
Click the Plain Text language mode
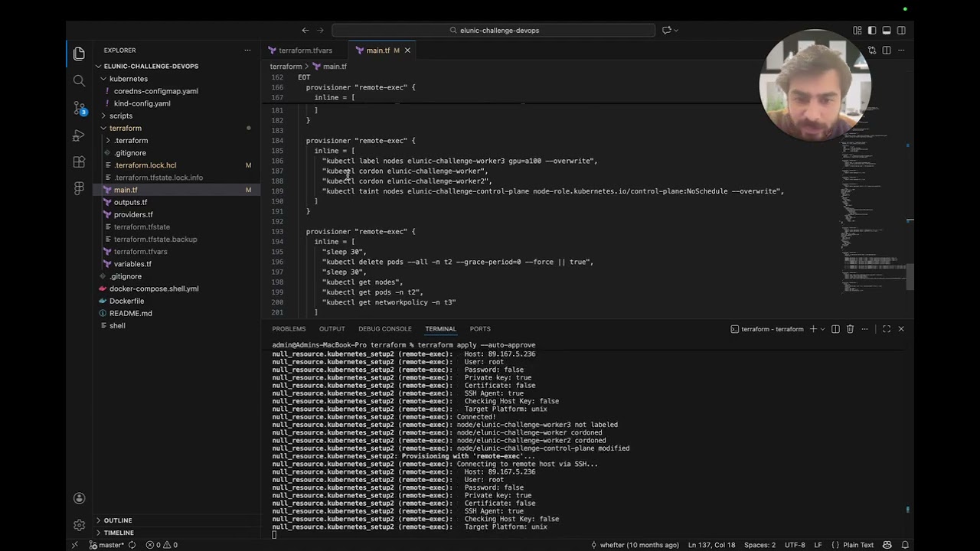[858, 545]
